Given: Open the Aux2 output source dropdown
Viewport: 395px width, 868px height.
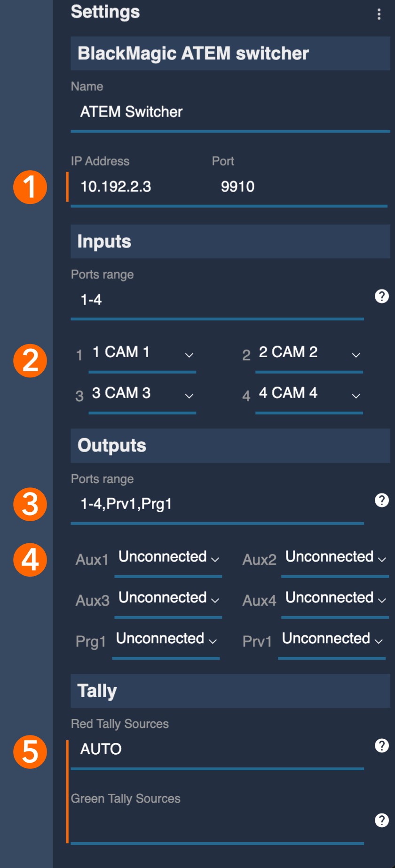Looking at the screenshot, I should pos(335,557).
